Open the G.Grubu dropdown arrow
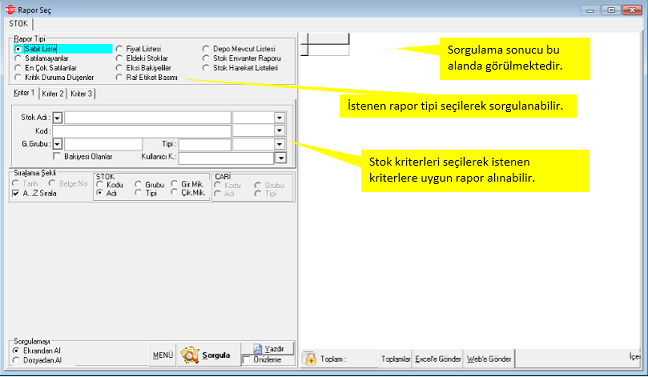The image size is (648, 377). click(x=57, y=144)
